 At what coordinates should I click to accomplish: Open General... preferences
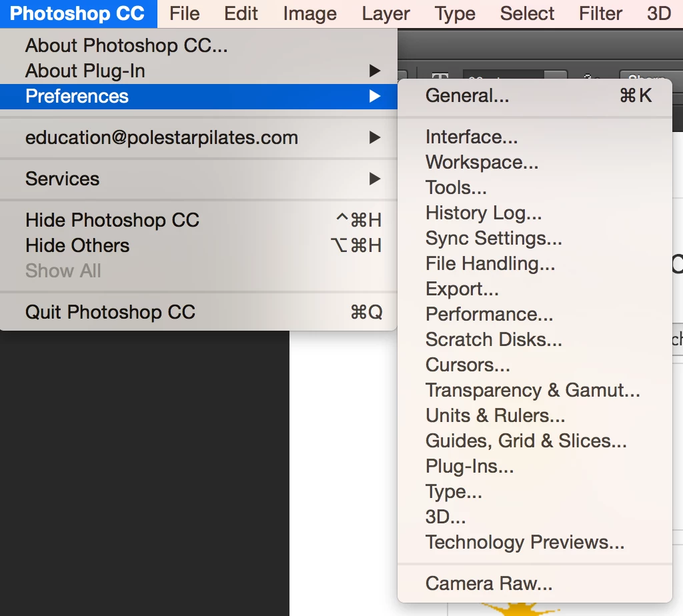coord(535,95)
